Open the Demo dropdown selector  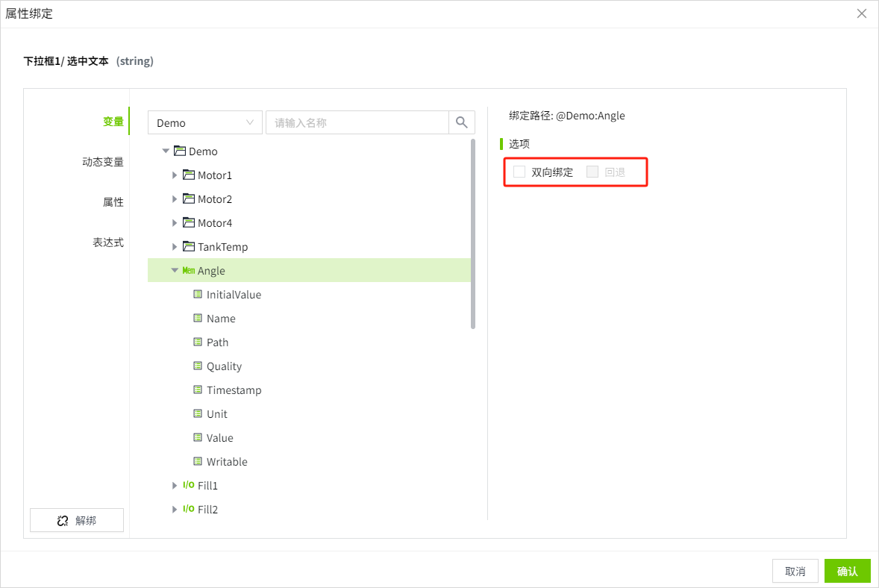(205, 122)
